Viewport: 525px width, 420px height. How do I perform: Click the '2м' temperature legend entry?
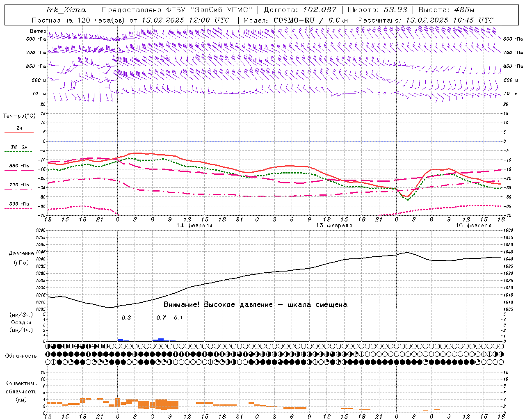pyautogui.click(x=19, y=128)
